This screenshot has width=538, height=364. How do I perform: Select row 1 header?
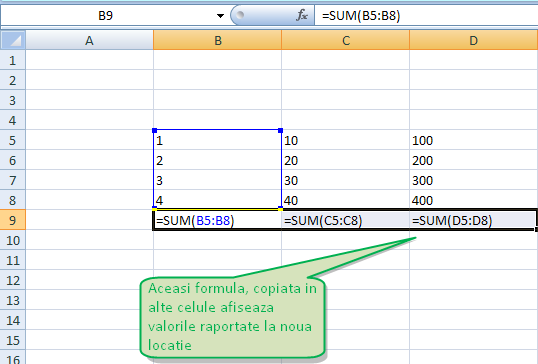tap(13, 60)
